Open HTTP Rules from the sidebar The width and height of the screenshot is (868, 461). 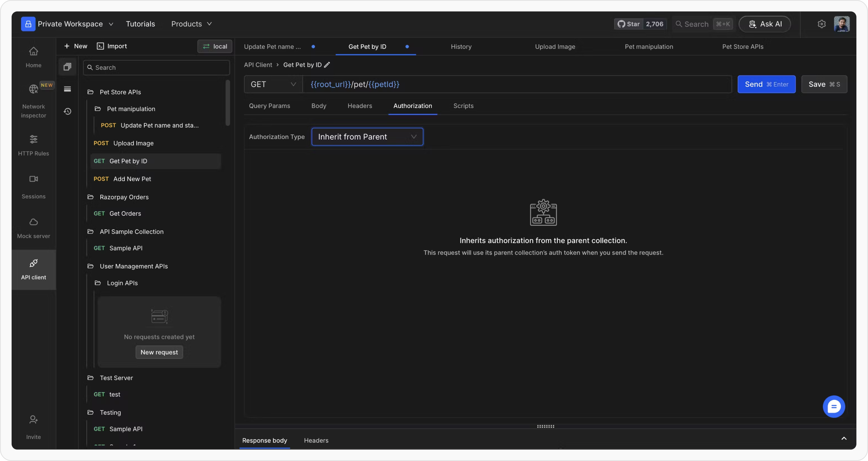click(x=33, y=139)
